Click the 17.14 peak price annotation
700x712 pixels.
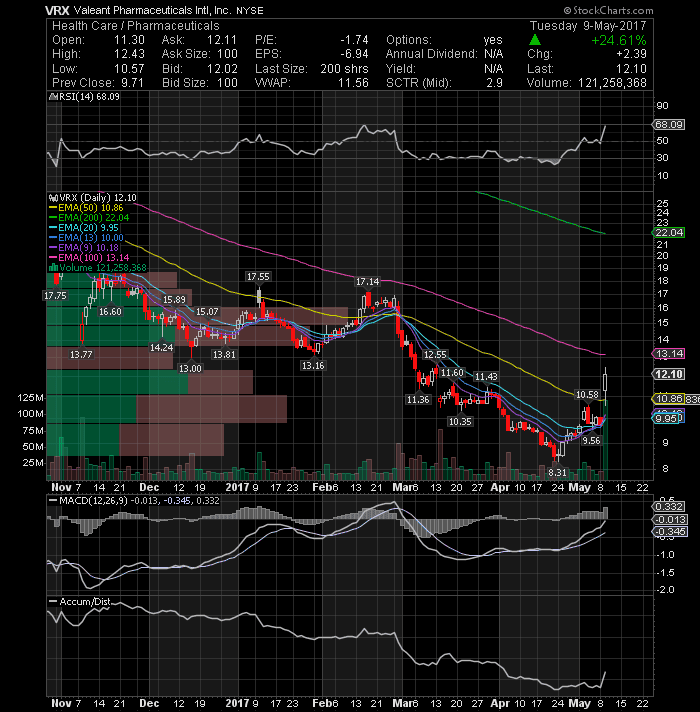[x=367, y=282]
